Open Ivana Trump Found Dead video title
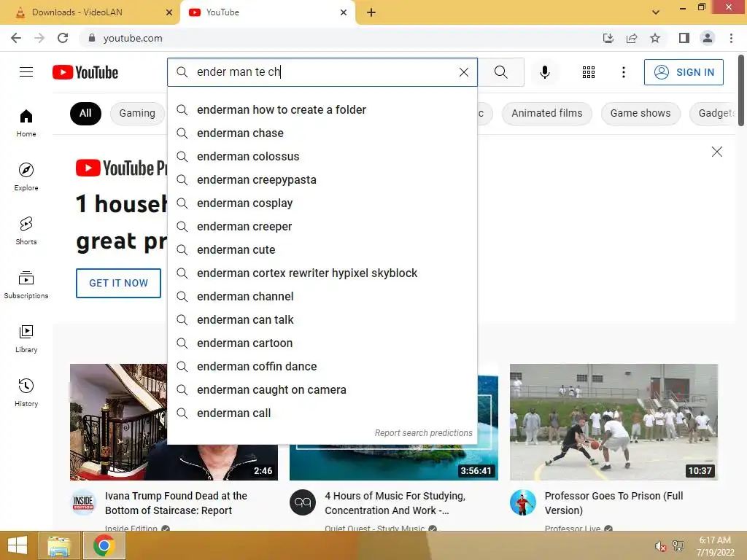 (176, 503)
